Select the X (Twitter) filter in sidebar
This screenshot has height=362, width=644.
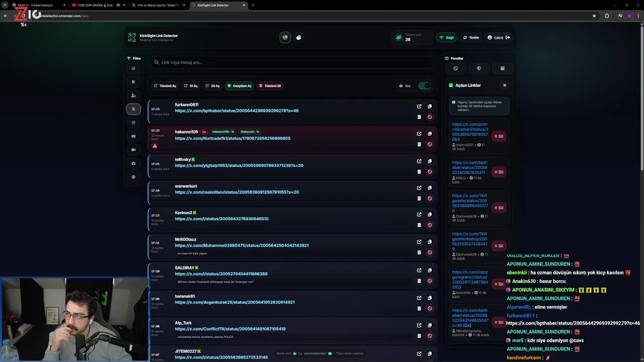click(x=133, y=109)
